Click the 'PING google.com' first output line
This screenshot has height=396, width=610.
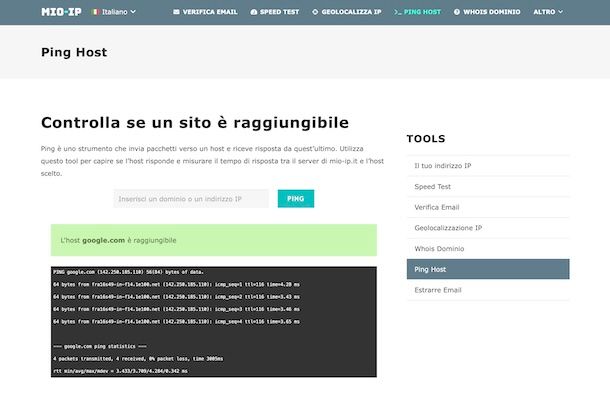[128, 272]
